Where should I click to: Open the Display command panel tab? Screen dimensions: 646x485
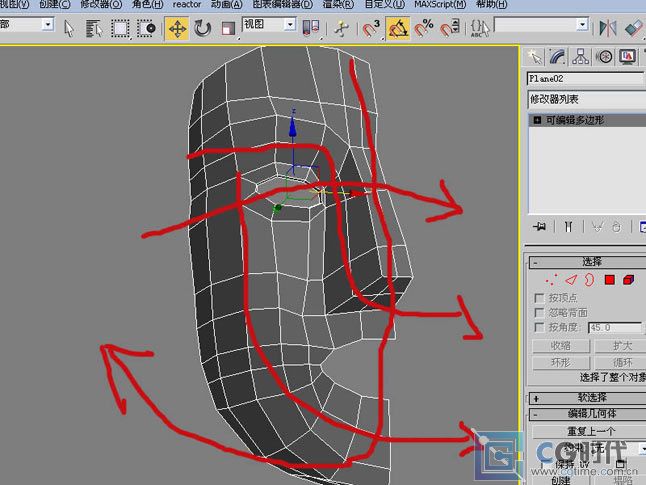(627, 57)
